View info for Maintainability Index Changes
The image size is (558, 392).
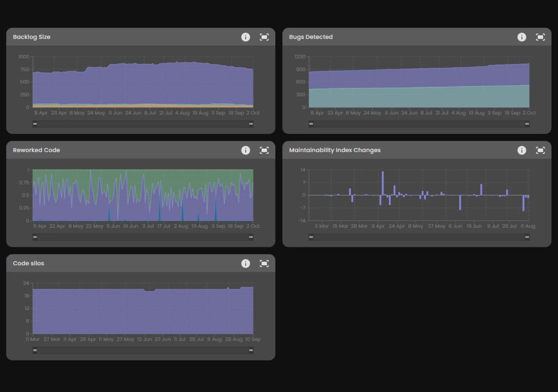[522, 150]
